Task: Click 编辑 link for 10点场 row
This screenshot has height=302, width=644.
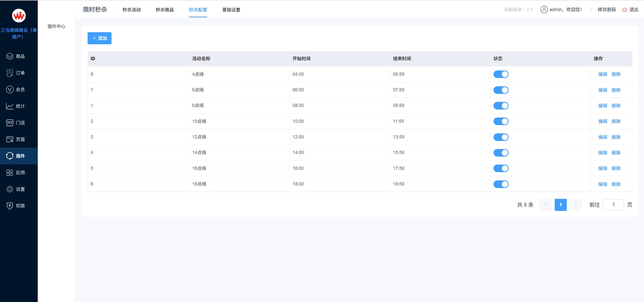Action: pos(602,121)
